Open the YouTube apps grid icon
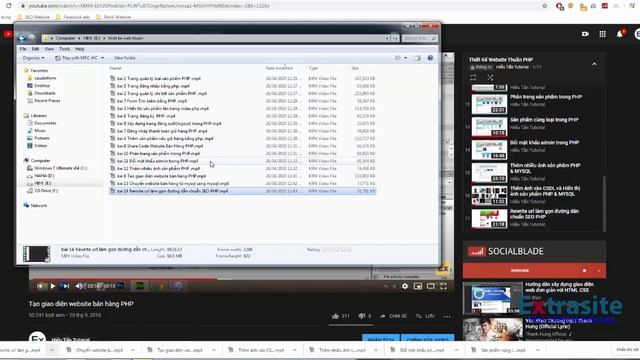Viewport: 640px width, 360px height. pyautogui.click(x=602, y=34)
